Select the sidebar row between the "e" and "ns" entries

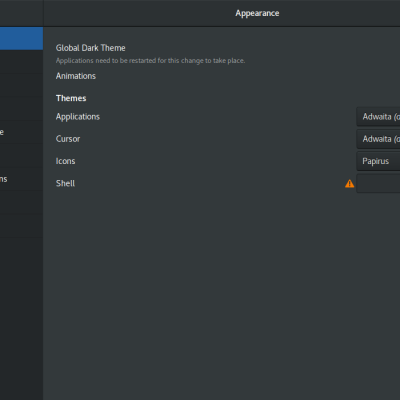click(x=21, y=156)
